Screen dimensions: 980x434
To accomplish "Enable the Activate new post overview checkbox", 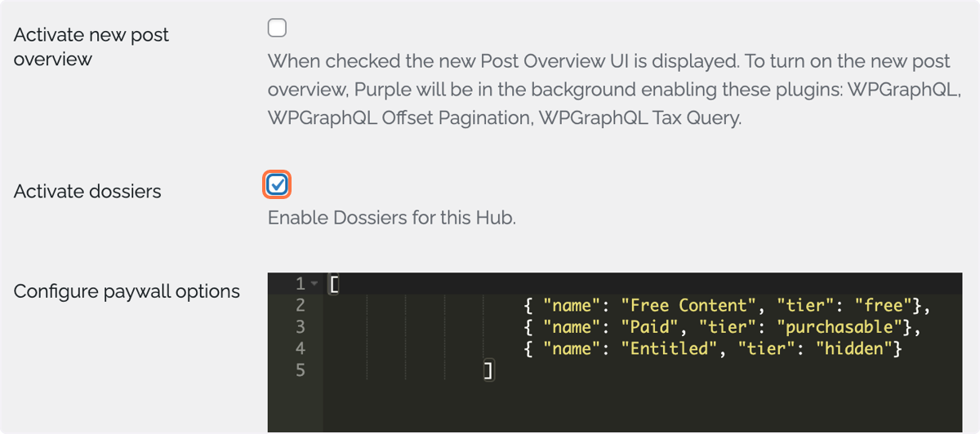I will pyautogui.click(x=278, y=29).
